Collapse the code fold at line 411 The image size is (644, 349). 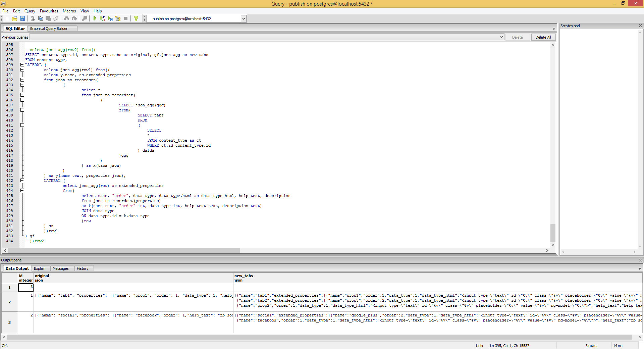click(22, 125)
